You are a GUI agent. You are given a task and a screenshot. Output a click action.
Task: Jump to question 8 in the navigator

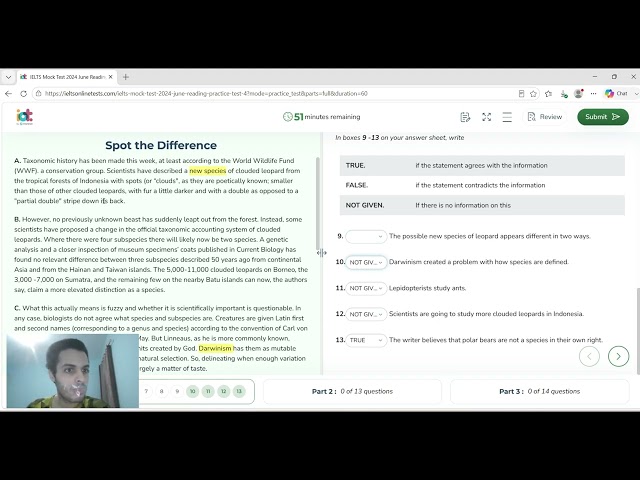tap(162, 391)
